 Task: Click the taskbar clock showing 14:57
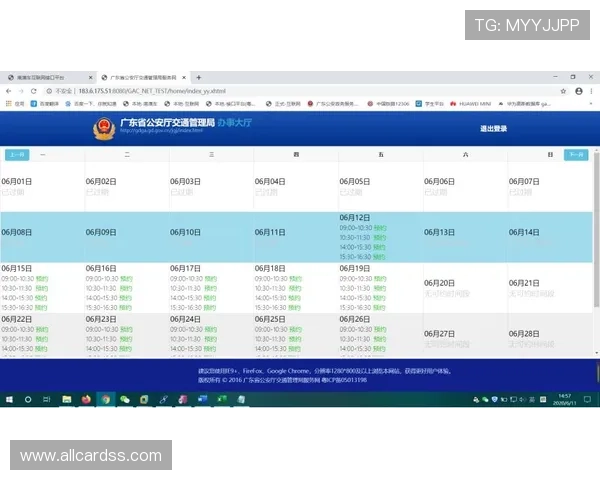click(x=564, y=400)
